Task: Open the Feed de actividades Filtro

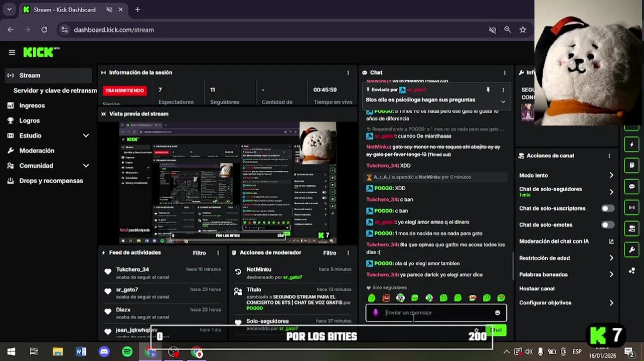Action: click(199, 253)
